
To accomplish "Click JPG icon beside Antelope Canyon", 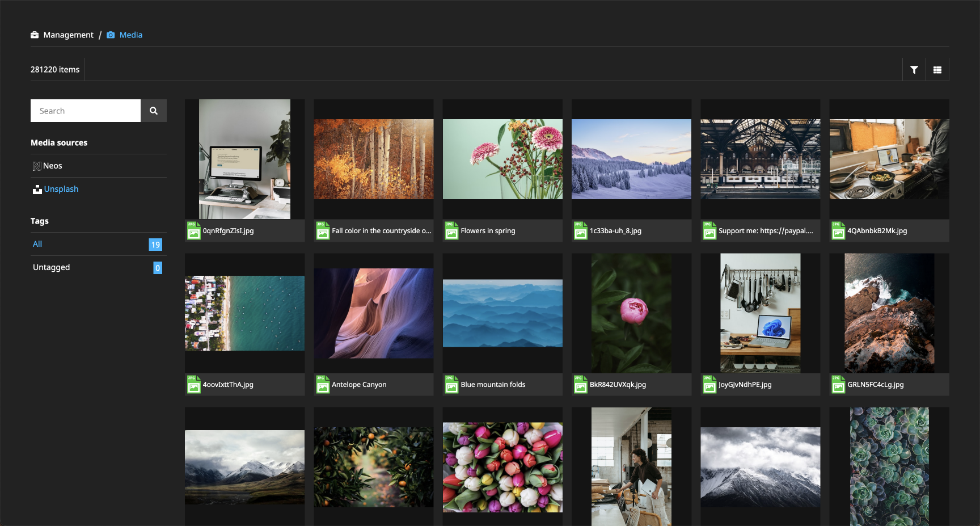I will [323, 385].
